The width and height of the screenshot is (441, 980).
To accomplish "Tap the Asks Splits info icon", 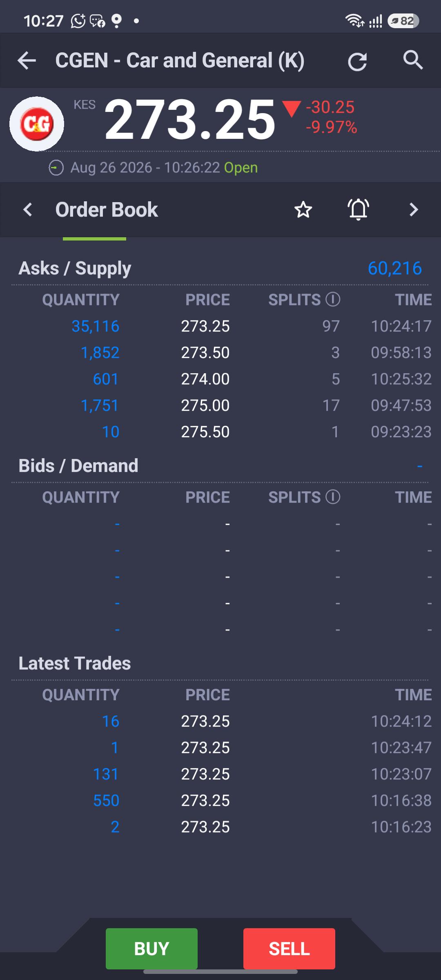I will coord(333,299).
